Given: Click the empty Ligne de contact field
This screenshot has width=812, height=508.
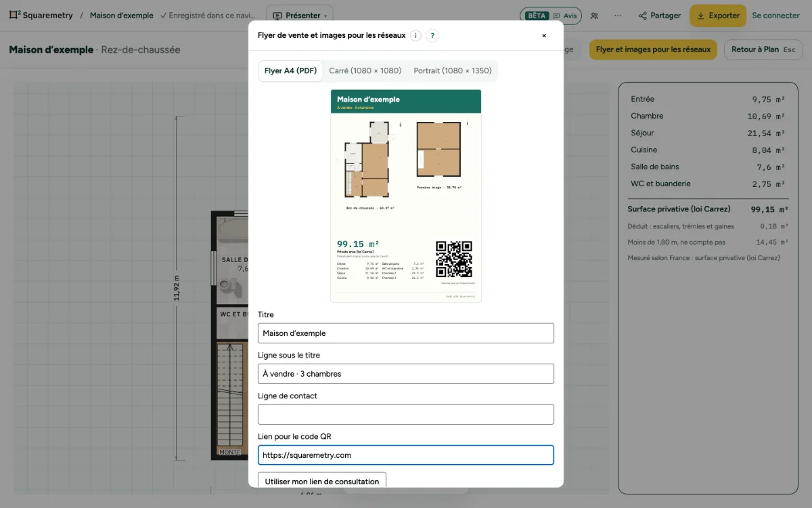Looking at the screenshot, I should coord(406,415).
